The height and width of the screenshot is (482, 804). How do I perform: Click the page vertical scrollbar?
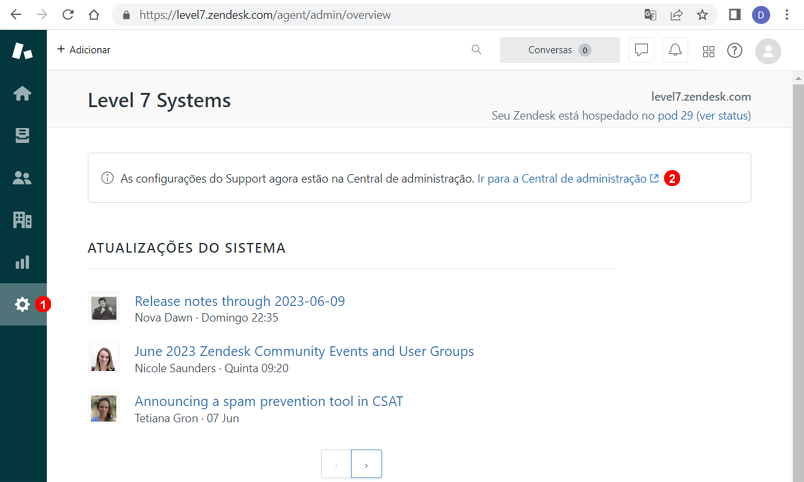798,277
